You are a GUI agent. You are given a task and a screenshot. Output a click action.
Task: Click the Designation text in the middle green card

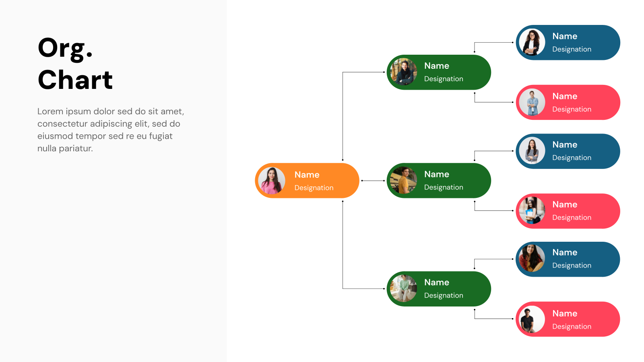(x=443, y=187)
